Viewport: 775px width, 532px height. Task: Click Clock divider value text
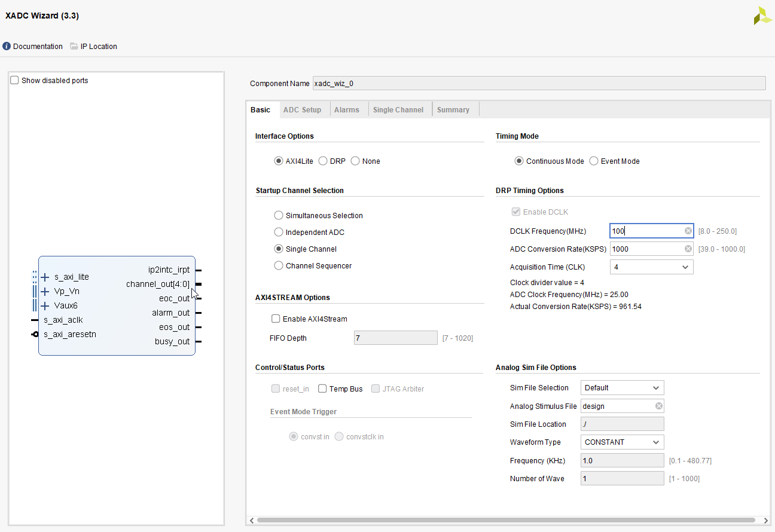click(547, 282)
